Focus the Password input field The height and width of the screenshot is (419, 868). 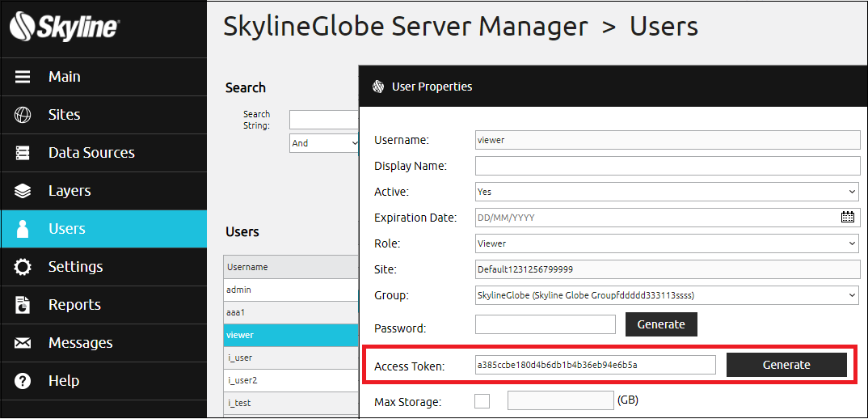[546, 324]
